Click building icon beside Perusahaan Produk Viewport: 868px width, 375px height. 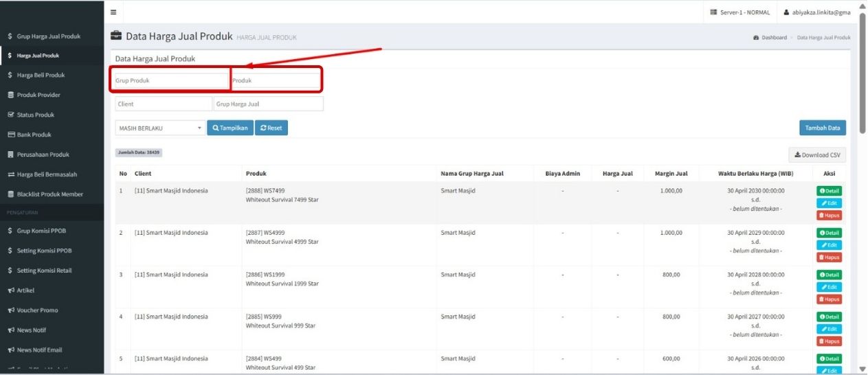click(10, 155)
